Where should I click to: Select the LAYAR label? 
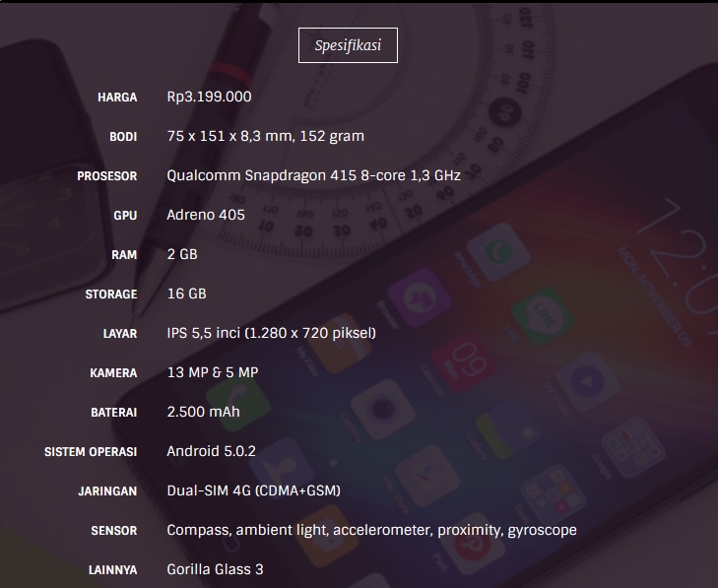pyautogui.click(x=120, y=334)
